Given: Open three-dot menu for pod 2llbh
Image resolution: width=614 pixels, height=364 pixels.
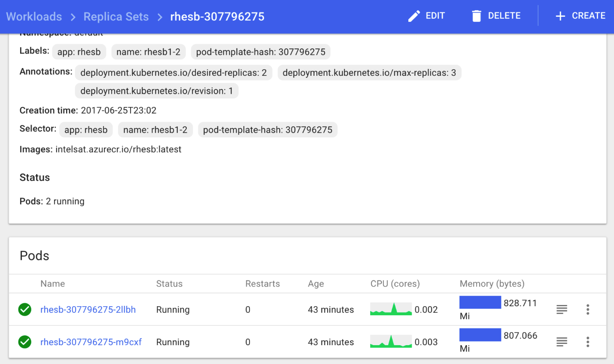Looking at the screenshot, I should coord(588,309).
